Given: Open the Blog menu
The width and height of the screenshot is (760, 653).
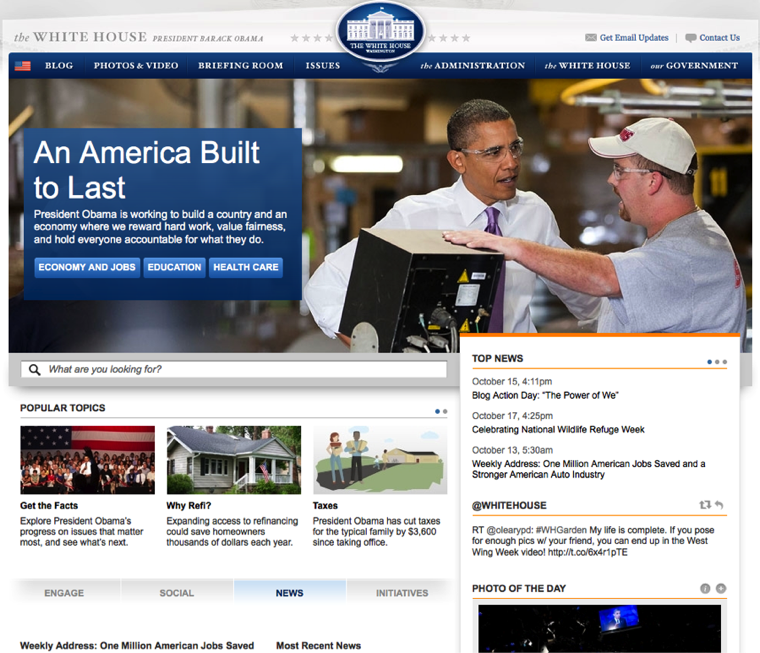Looking at the screenshot, I should click(x=59, y=65).
